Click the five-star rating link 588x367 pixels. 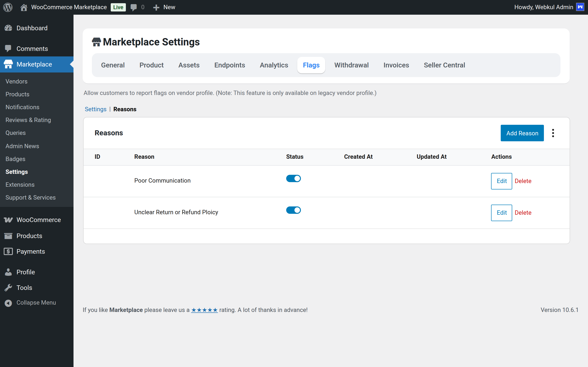click(x=204, y=310)
